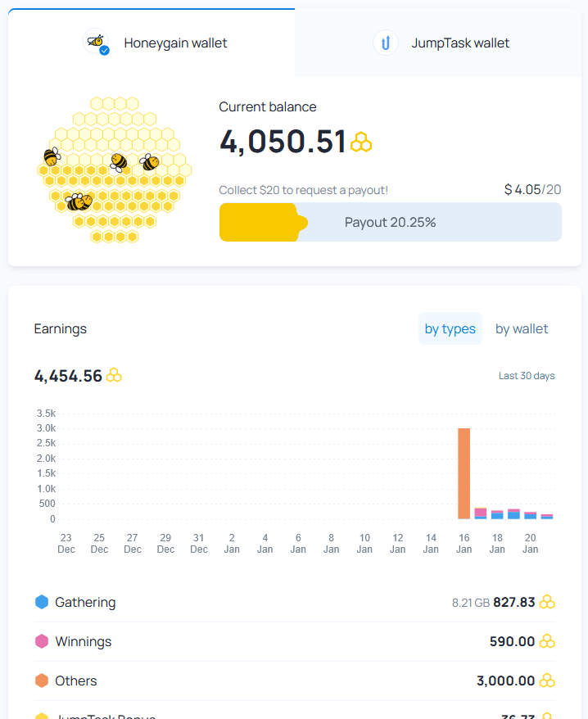588x719 pixels.
Task: Click the JumpTask wallet logo icon
Action: tap(385, 43)
